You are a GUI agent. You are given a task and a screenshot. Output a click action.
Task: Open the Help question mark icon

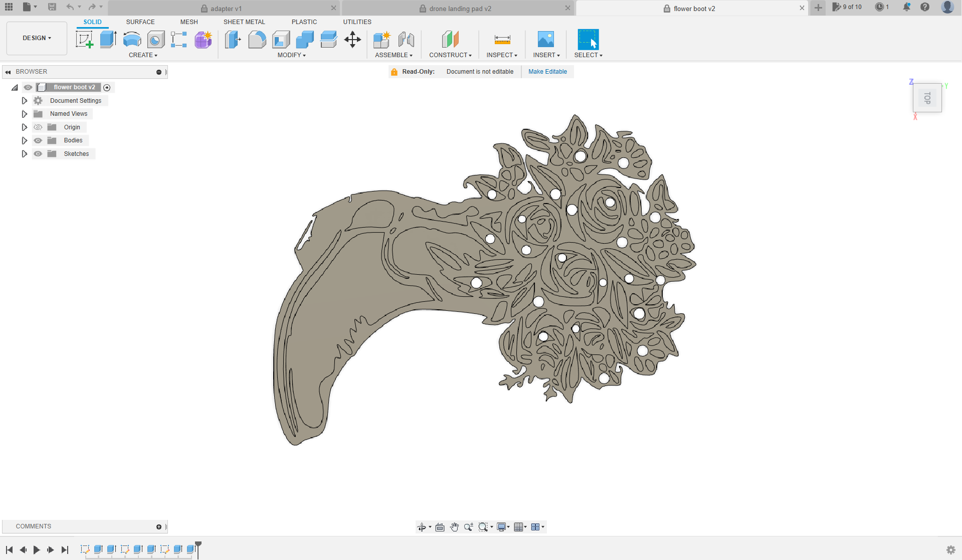tap(925, 7)
